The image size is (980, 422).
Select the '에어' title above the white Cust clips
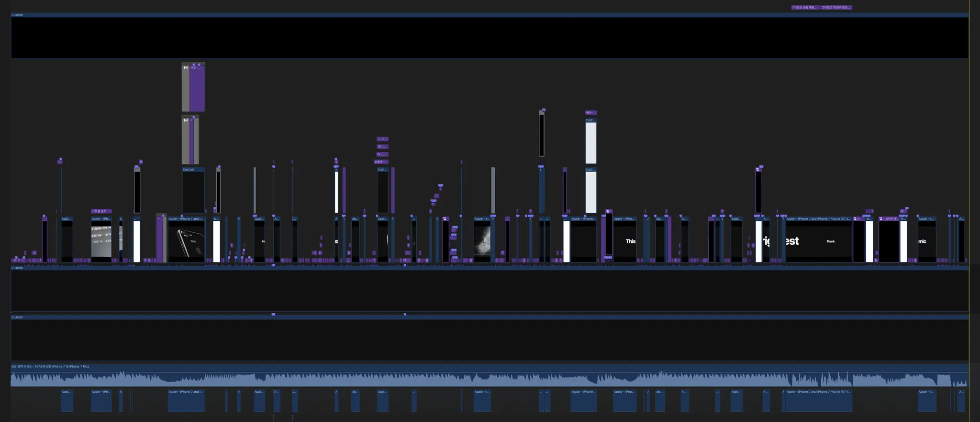coord(591,113)
